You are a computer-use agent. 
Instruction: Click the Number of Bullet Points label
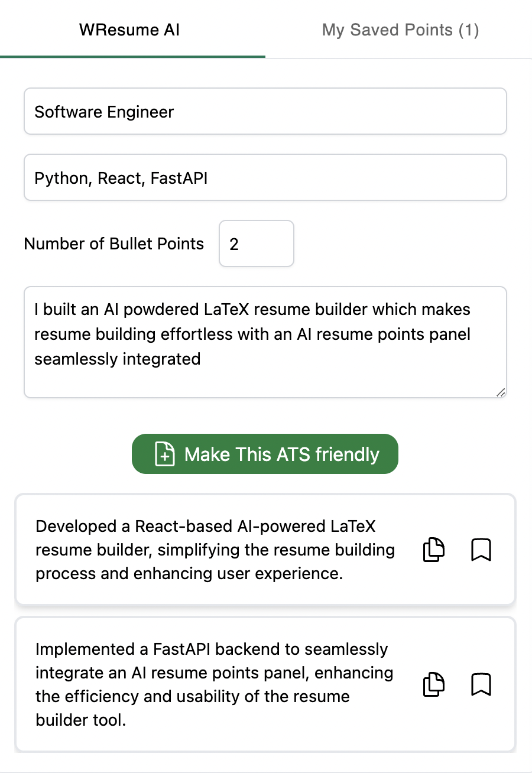(x=114, y=243)
